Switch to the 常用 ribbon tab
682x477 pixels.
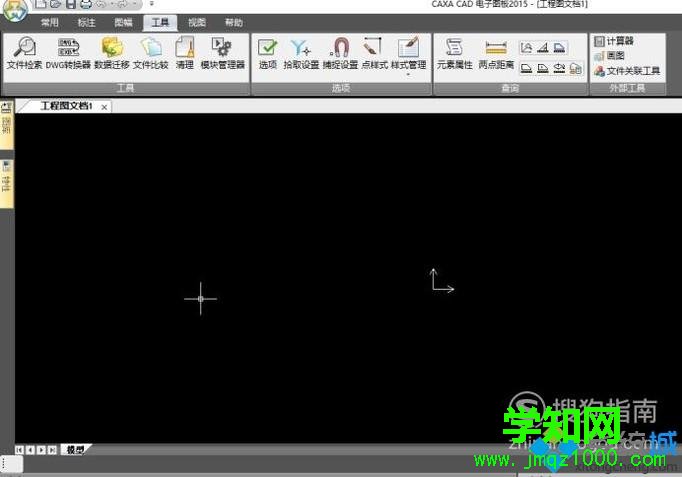[50, 23]
